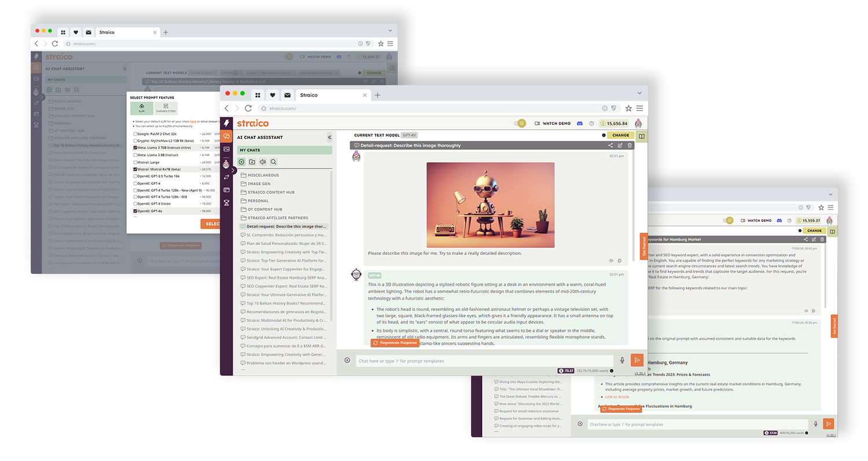Uncheck Meta: Llama 3 70B Instruct (nitro)
Image resolution: width=868 pixels, height=461 pixels.
pos(135,148)
